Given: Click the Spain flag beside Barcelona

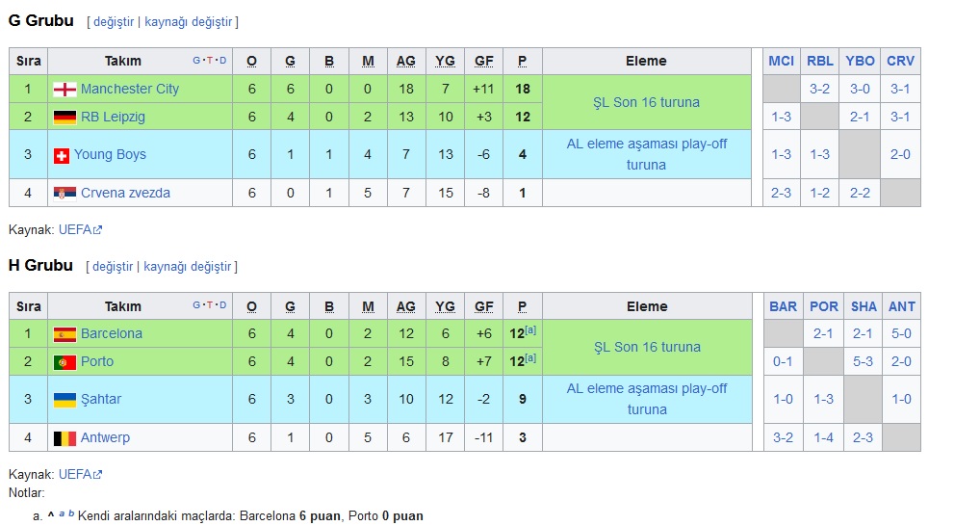Looking at the screenshot, I should [64, 334].
